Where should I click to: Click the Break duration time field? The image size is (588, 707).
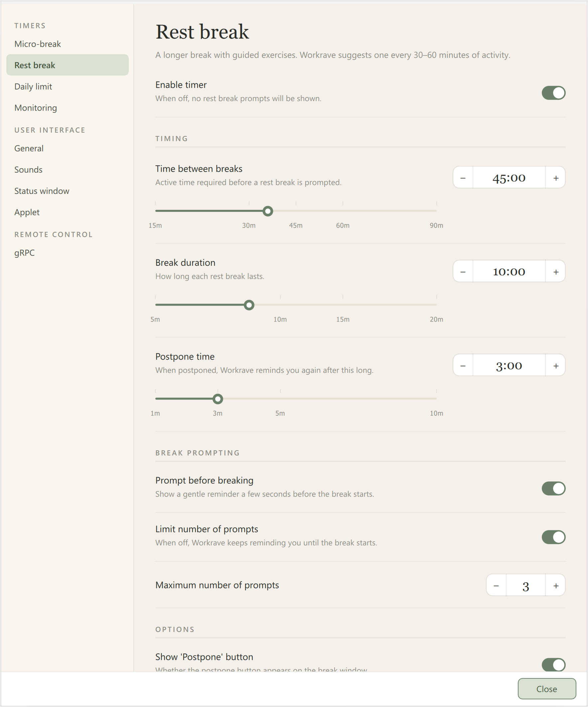click(x=509, y=271)
